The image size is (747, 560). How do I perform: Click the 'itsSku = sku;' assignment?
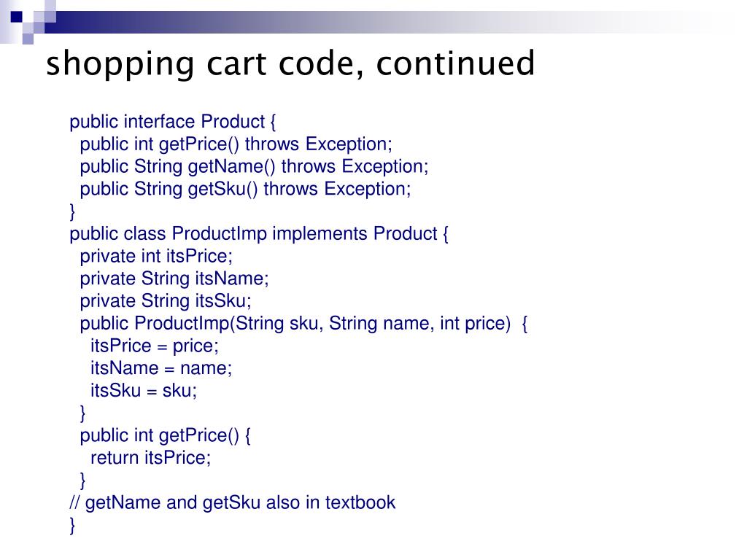pyautogui.click(x=144, y=391)
